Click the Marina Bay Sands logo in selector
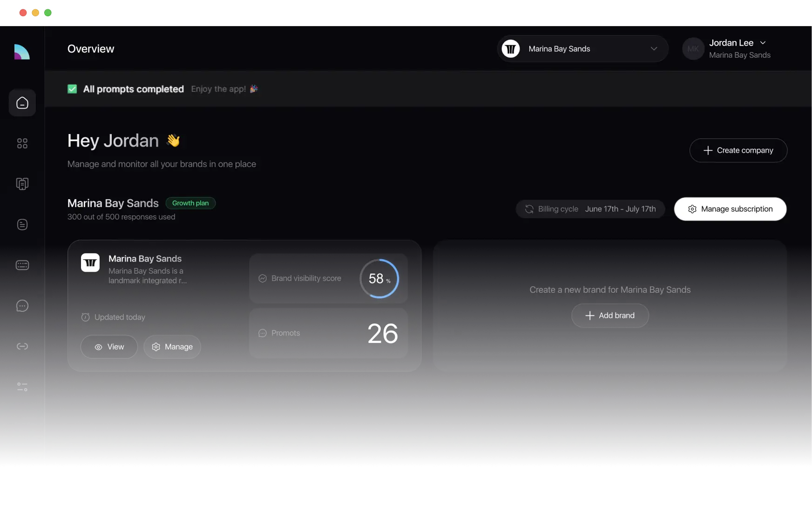812x511 pixels. 511,49
